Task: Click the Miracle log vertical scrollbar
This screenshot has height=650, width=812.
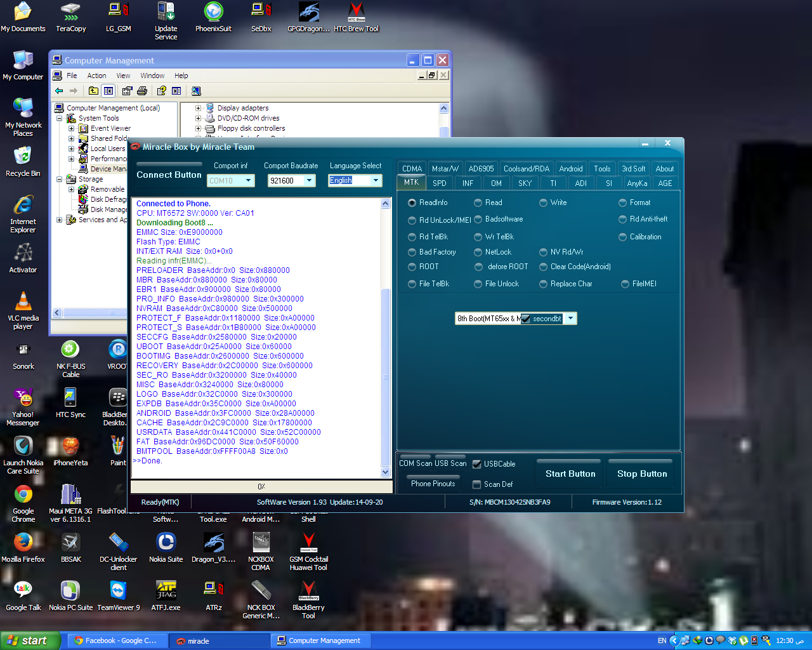Action: (x=386, y=338)
